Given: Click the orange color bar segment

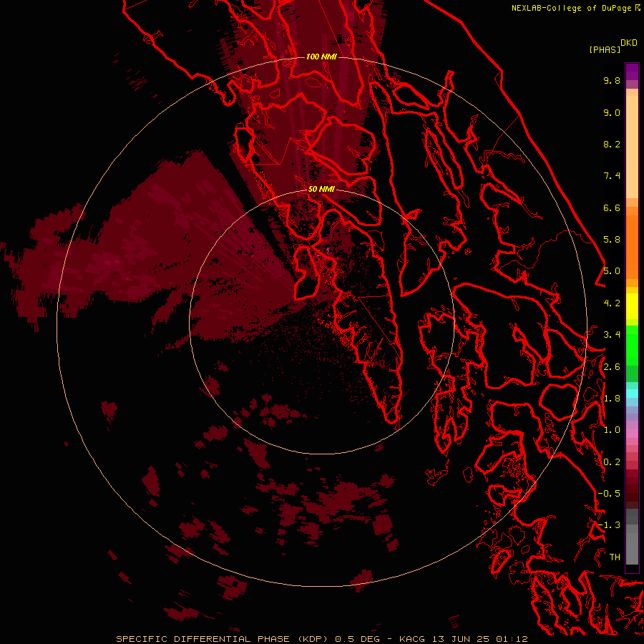Looking at the screenshot, I should coord(632,247).
